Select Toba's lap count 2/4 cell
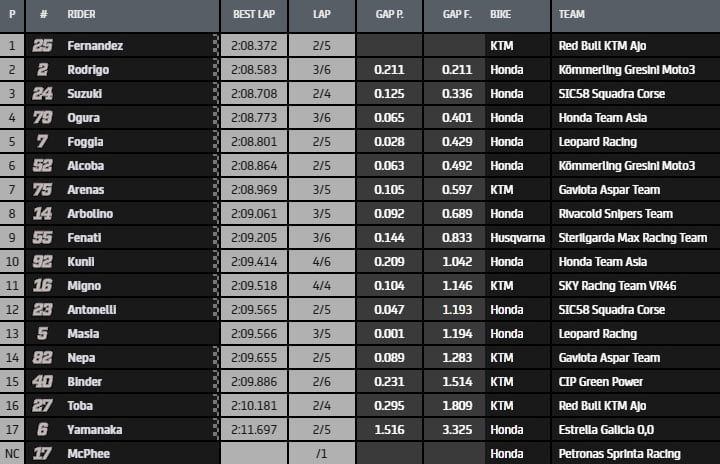Screen dimensions: 720x464 pos(321,406)
